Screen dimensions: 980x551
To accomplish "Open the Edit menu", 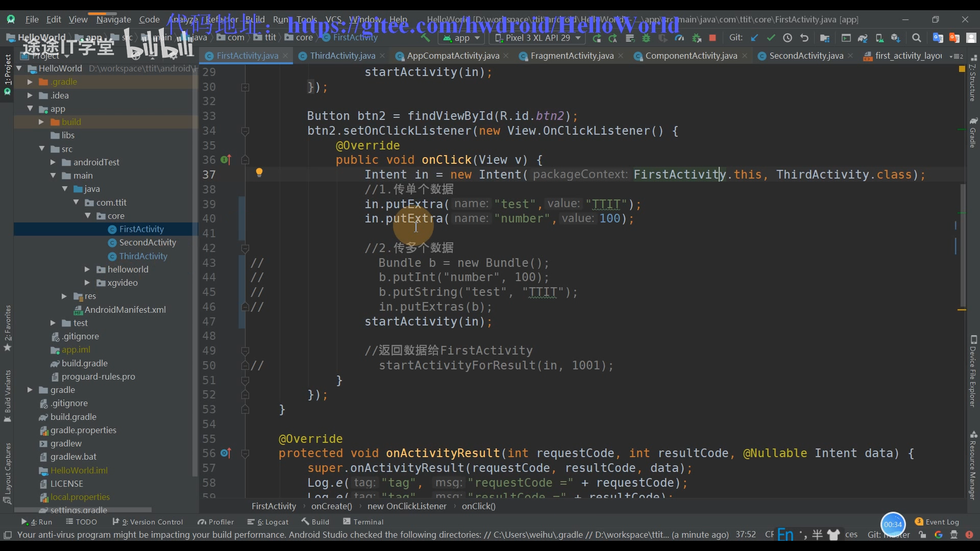I will (54, 19).
